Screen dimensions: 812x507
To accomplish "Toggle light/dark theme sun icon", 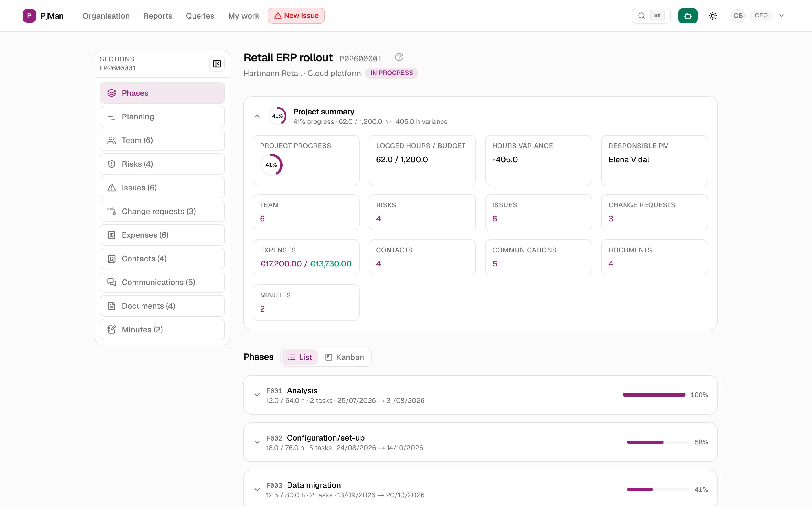I will click(713, 16).
